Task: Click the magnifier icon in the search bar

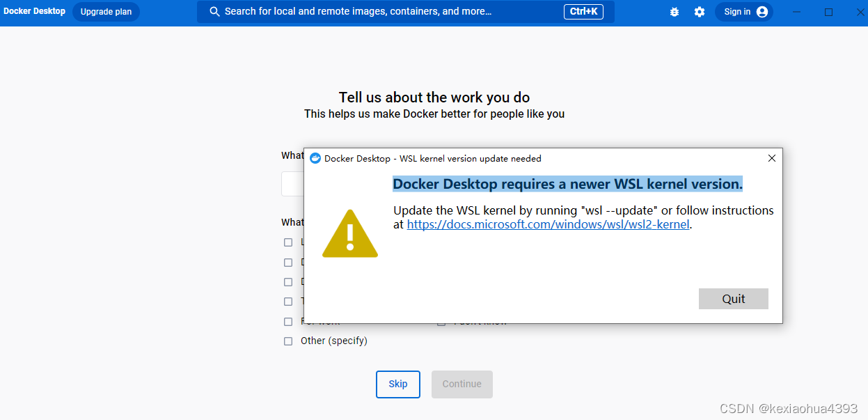Action: click(x=214, y=11)
